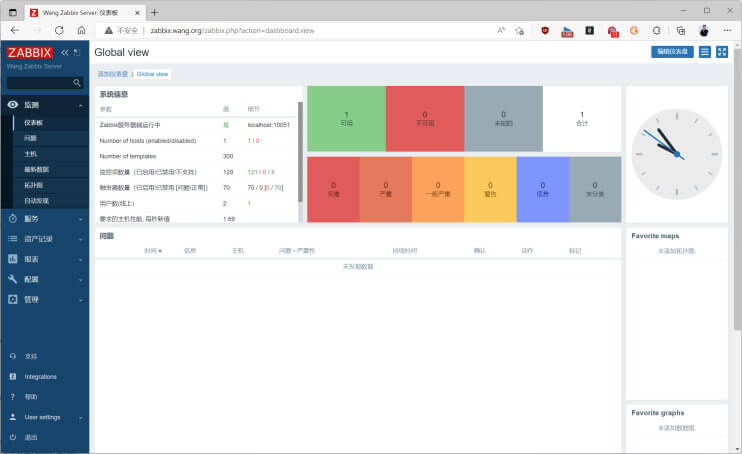Image resolution: width=742 pixels, height=454 pixels.
Task: Open the browser profile avatar
Action: [x=704, y=30]
